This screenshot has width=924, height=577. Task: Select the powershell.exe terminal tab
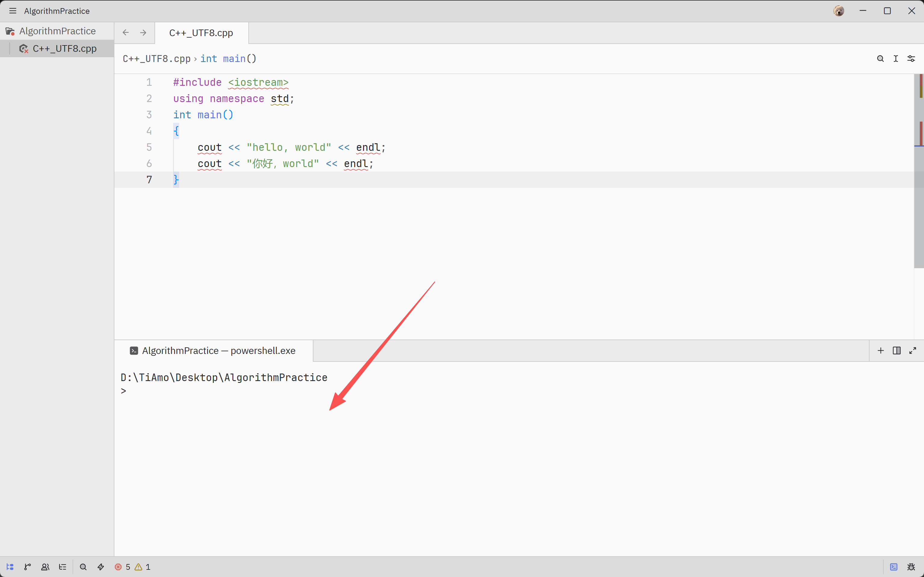pos(214,351)
